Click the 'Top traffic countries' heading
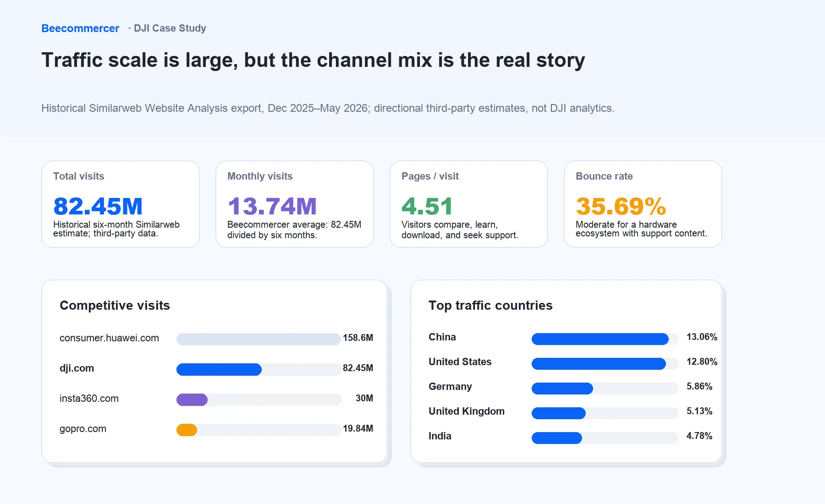This screenshot has width=825, height=504. pyautogui.click(x=490, y=306)
